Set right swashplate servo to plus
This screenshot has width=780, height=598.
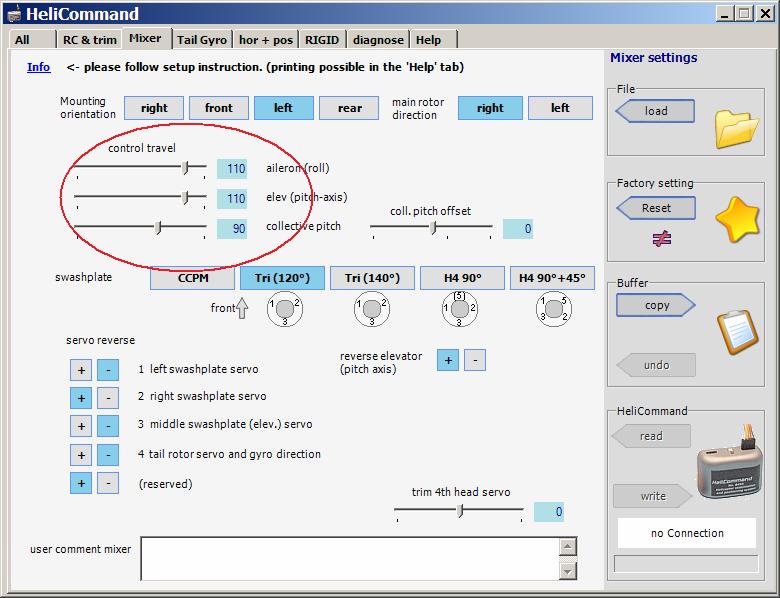[81, 398]
